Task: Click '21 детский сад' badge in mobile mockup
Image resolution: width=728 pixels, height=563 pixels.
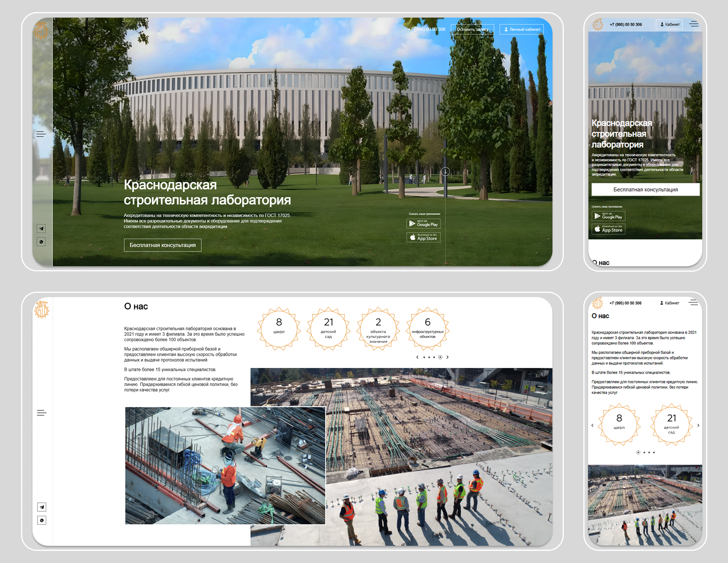Action: tap(672, 425)
